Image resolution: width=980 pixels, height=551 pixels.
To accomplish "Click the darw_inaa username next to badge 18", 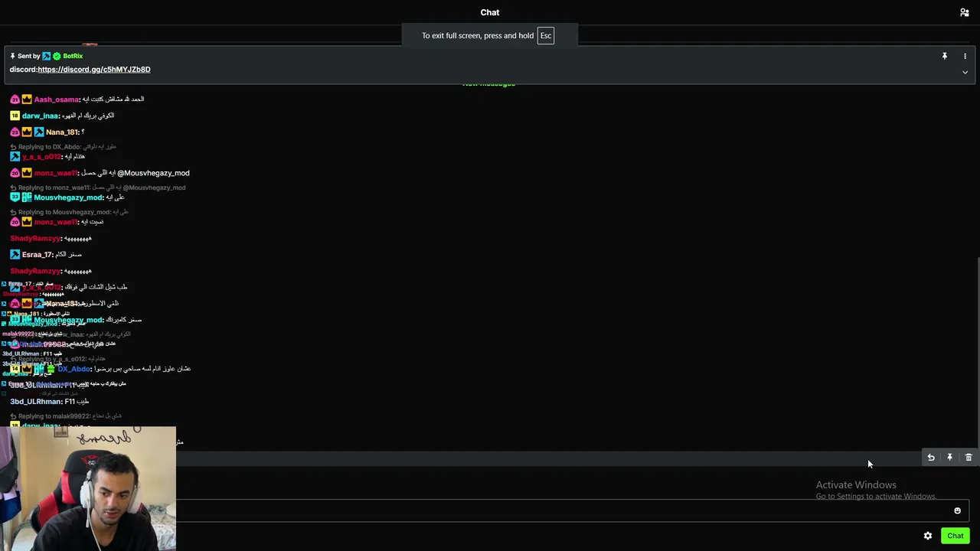I will coord(41,116).
